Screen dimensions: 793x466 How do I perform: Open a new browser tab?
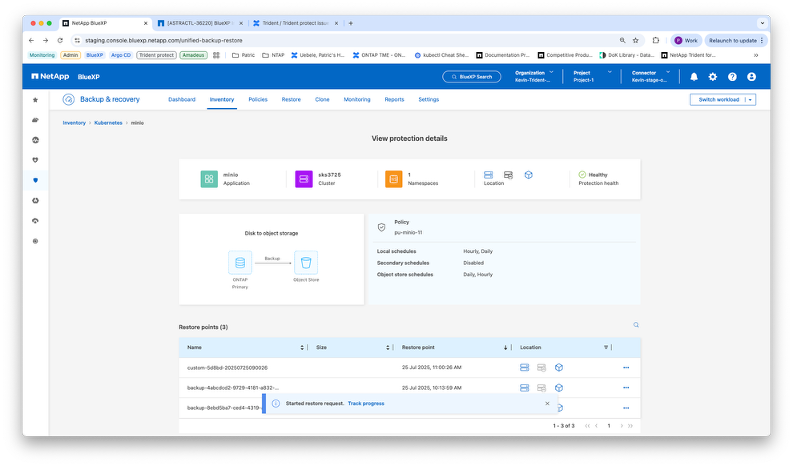[x=351, y=23]
